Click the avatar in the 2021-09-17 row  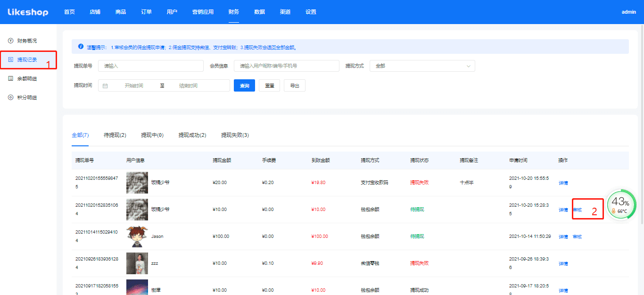click(x=137, y=287)
